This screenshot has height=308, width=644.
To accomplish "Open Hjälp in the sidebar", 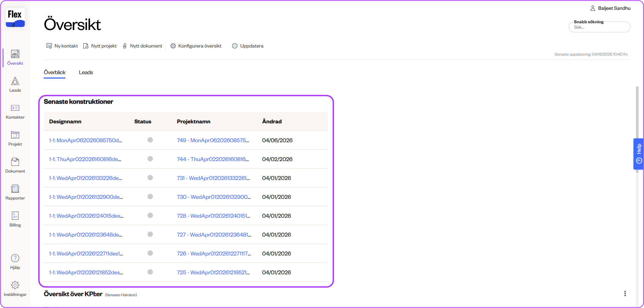I will 15,261.
